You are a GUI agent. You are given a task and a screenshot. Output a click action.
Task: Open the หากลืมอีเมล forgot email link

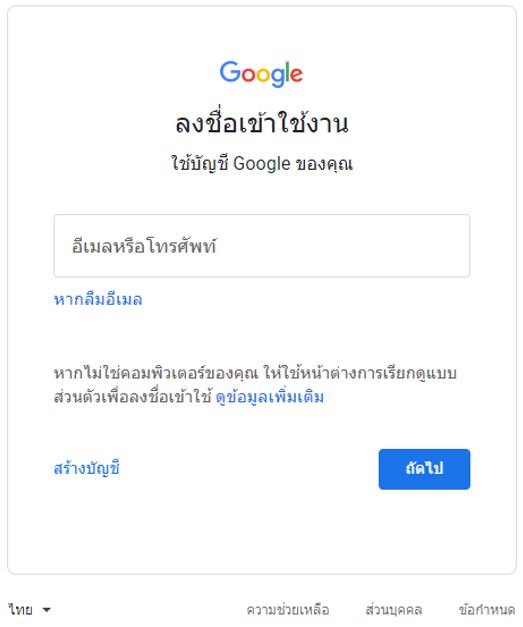pos(98,299)
